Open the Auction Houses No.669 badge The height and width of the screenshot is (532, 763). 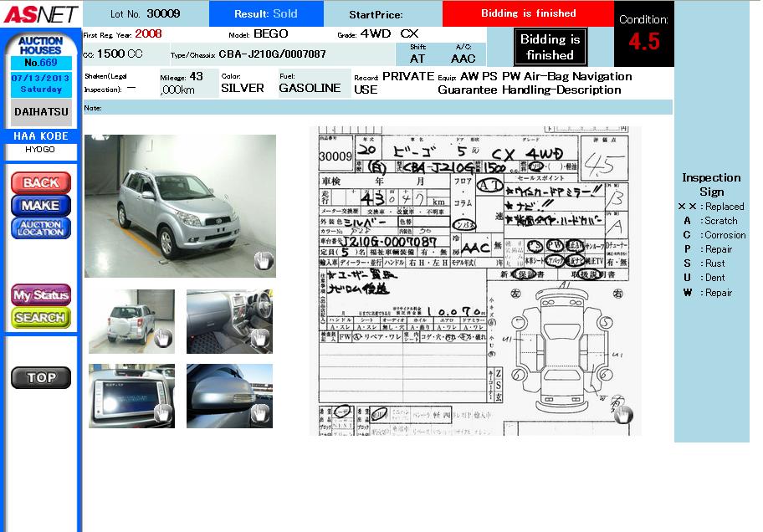(40, 51)
